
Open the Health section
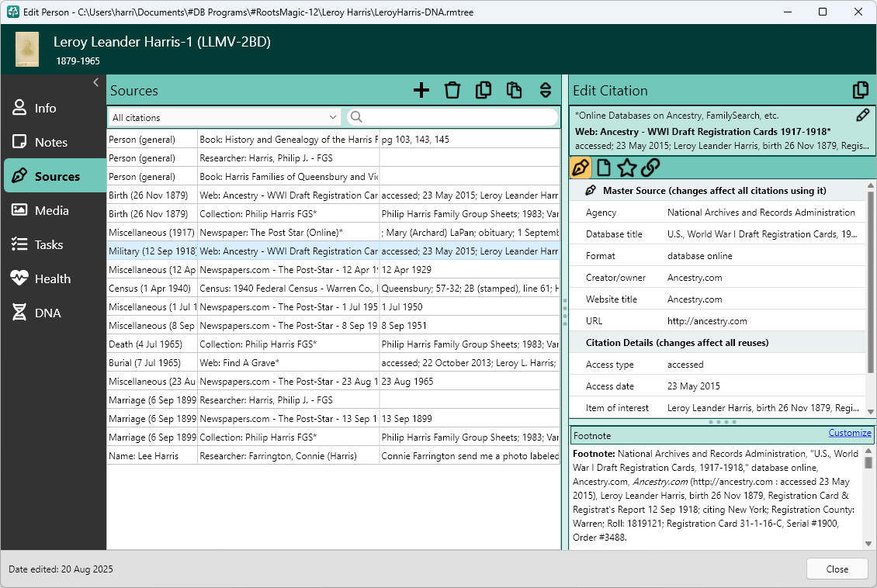[54, 278]
